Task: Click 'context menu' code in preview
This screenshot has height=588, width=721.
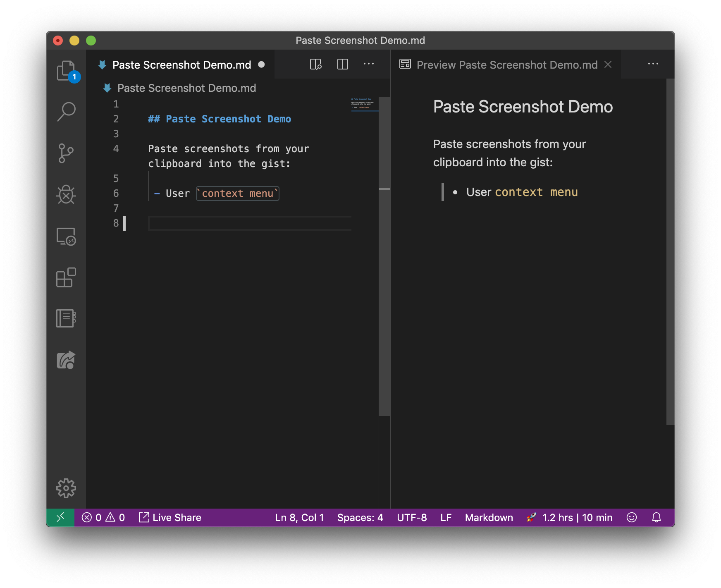Action: tap(536, 192)
